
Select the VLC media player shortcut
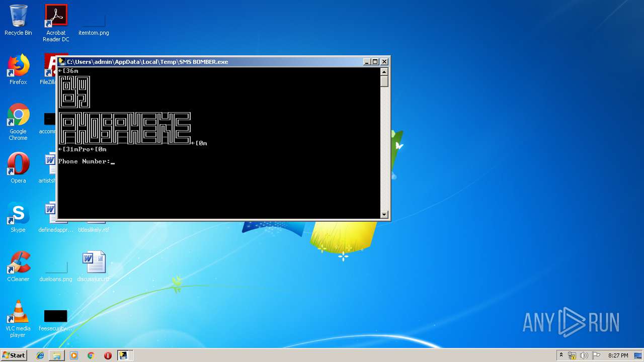pos(18,319)
